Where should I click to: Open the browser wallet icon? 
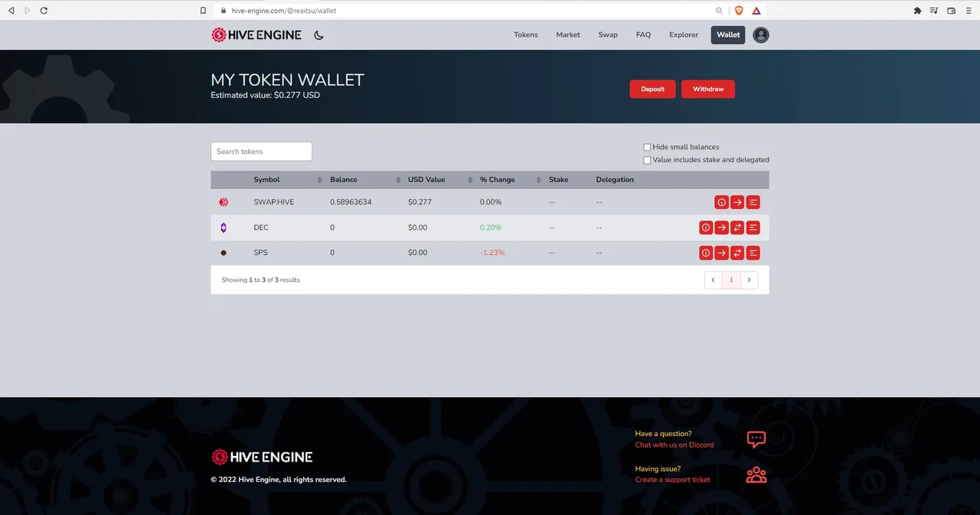click(x=952, y=11)
